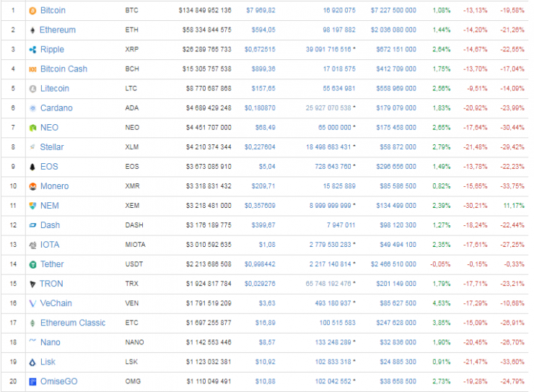Click the Stellar rocket logo icon

pos(32,147)
